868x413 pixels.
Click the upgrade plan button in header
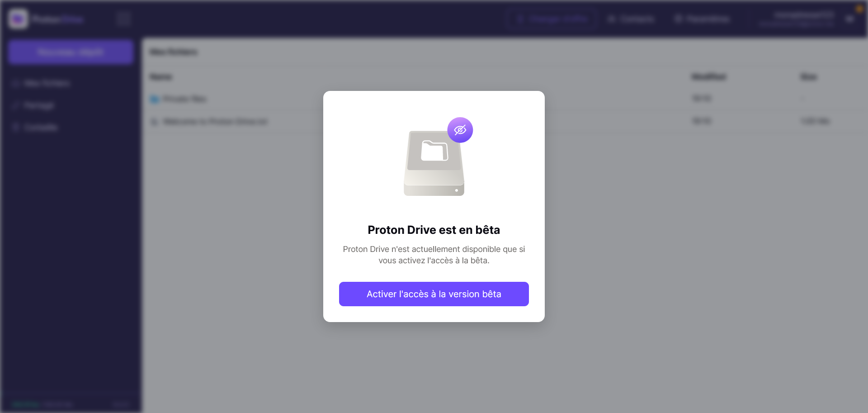tap(552, 19)
